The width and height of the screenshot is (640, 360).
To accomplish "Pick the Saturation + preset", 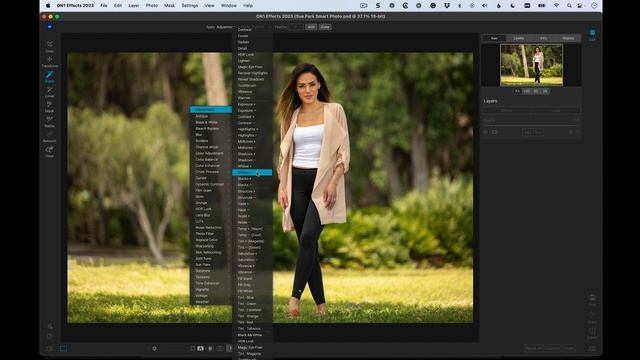I will [252, 253].
